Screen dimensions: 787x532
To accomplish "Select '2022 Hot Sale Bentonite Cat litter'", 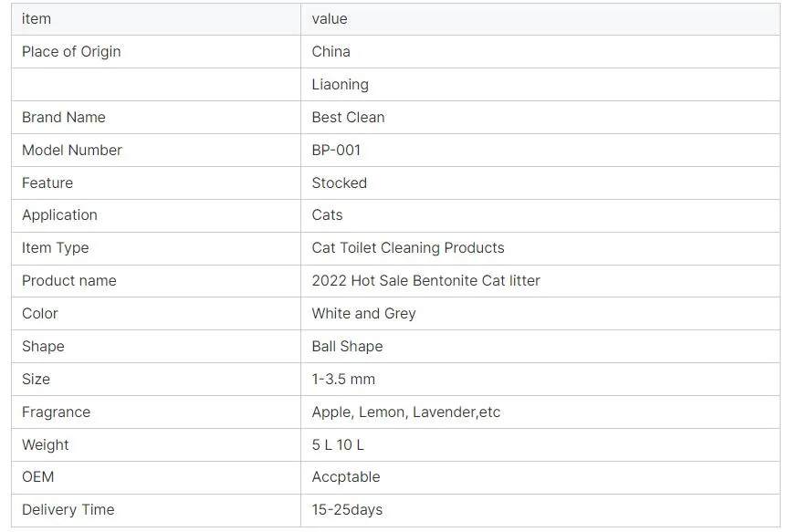I will click(425, 280).
